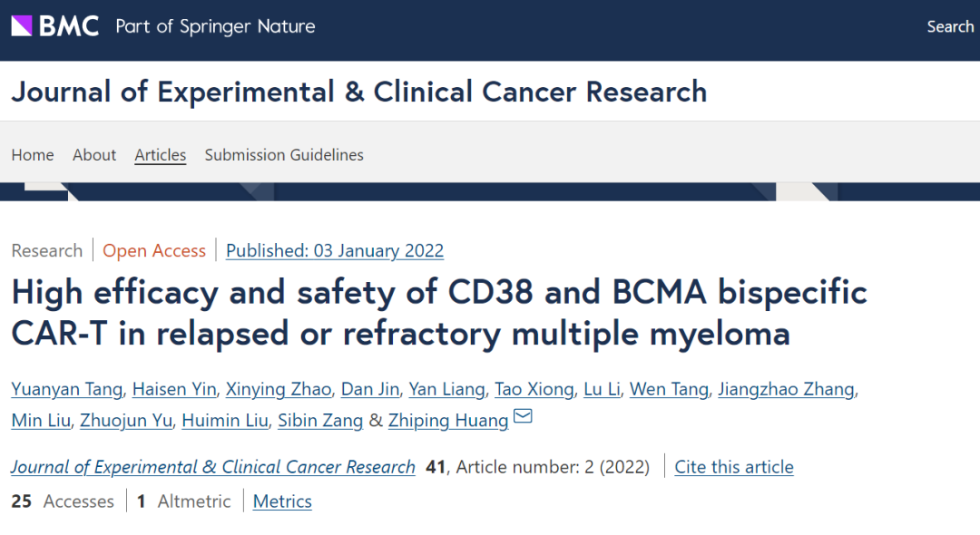Open Submission Guidelines page

point(284,155)
